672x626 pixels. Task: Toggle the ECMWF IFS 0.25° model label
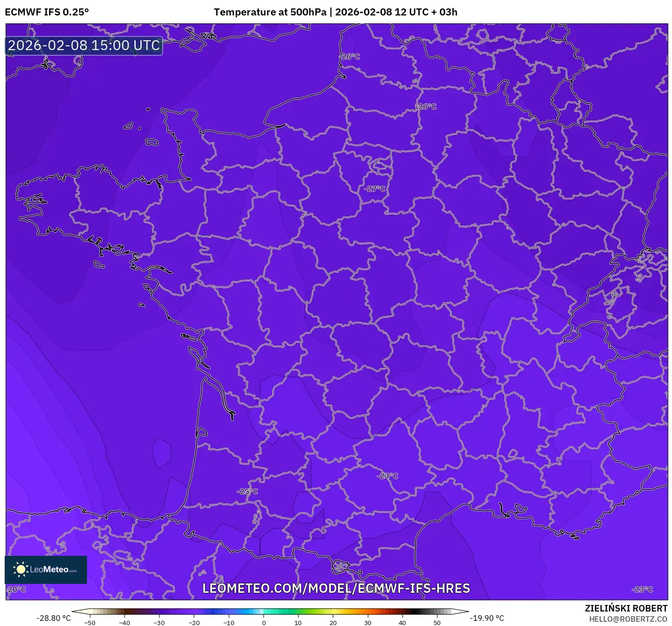click(47, 10)
